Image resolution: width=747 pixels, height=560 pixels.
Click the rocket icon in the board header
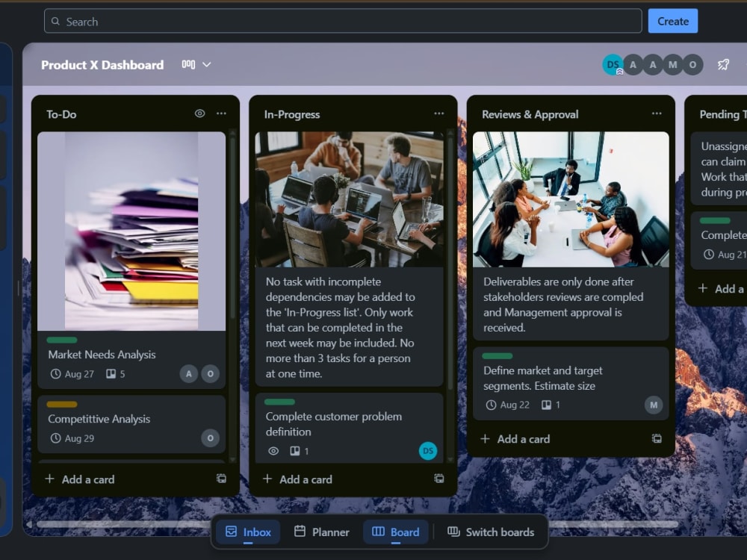tap(723, 64)
